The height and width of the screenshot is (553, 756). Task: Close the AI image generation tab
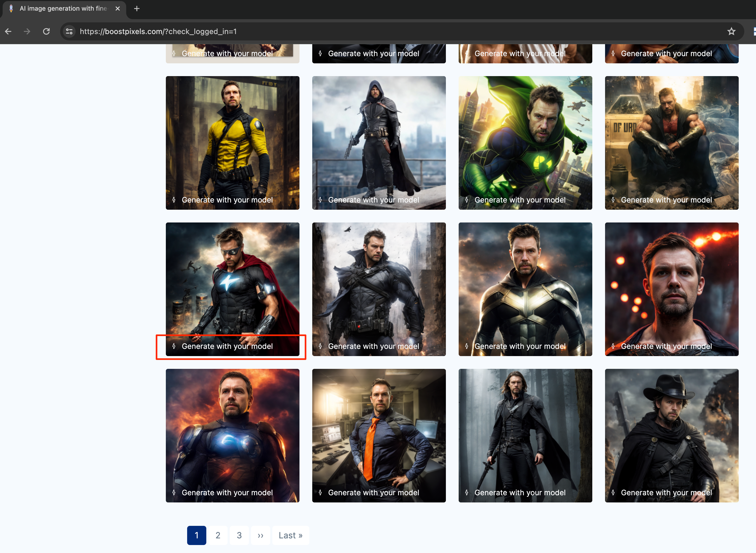(x=117, y=9)
